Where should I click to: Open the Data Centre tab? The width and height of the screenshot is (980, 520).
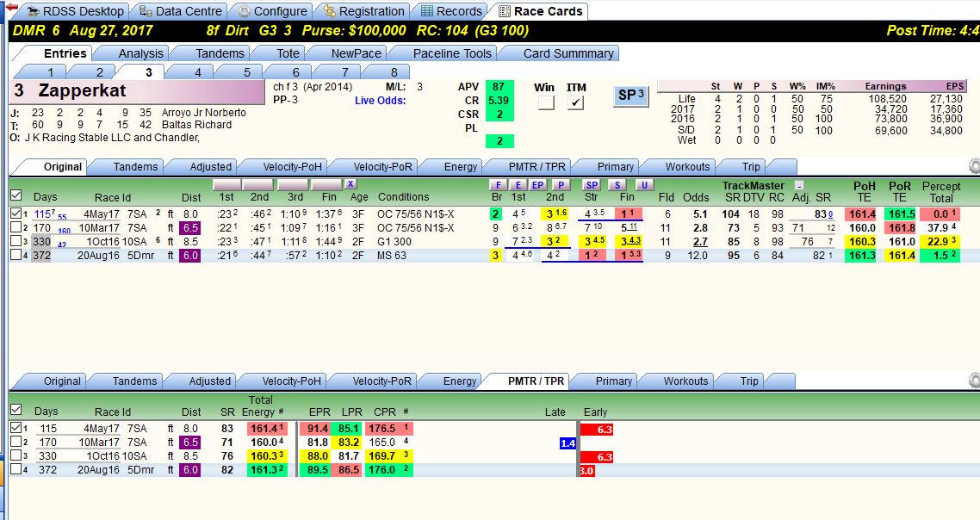pos(181,11)
